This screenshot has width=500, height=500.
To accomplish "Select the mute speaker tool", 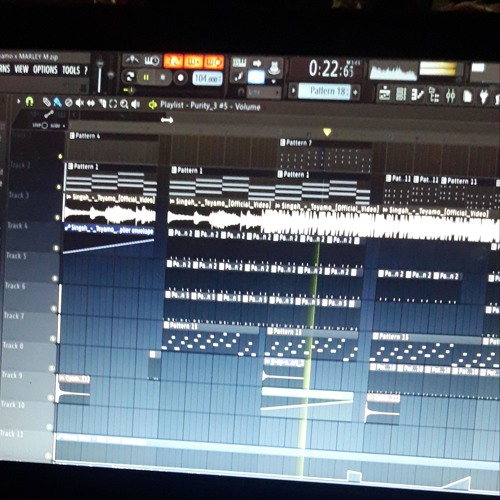I will tap(79, 103).
